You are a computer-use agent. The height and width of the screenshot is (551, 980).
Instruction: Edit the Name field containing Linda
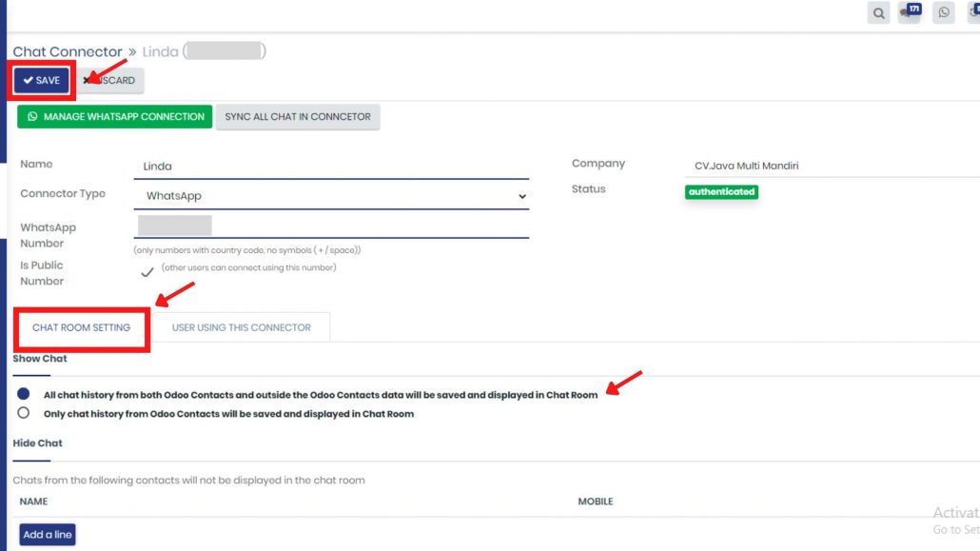click(x=331, y=167)
